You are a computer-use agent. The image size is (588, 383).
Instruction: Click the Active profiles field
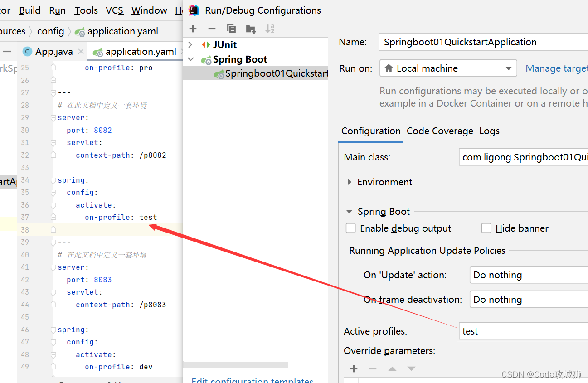click(x=523, y=331)
